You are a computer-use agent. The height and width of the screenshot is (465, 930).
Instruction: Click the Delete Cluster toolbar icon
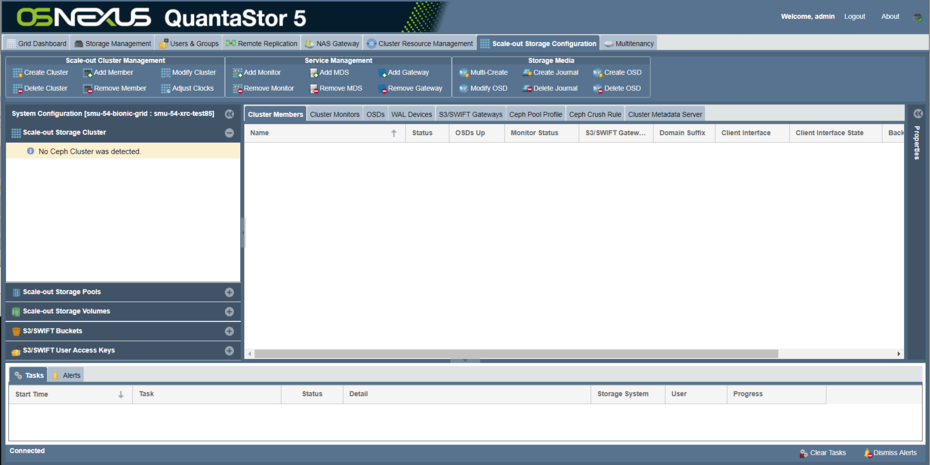pyautogui.click(x=17, y=89)
